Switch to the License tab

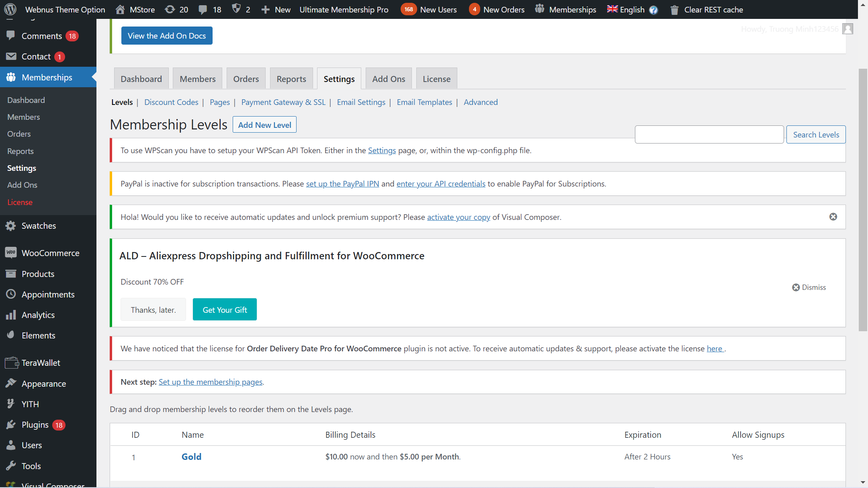coord(436,78)
